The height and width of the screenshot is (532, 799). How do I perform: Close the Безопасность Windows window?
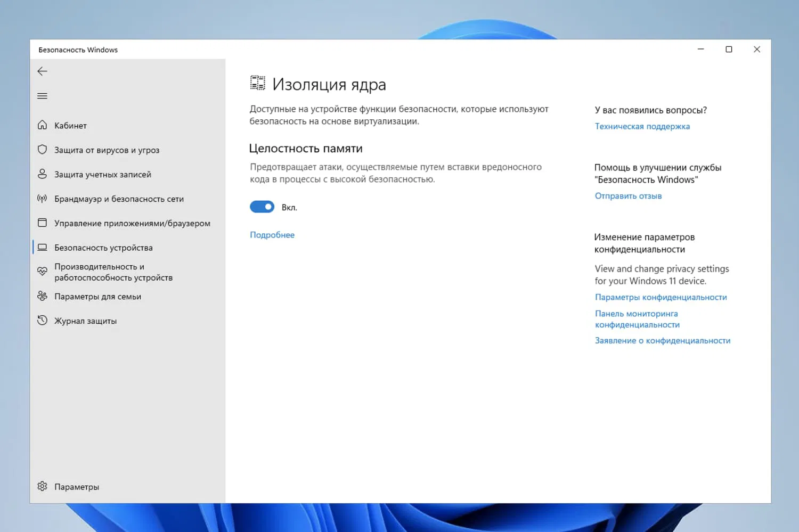[757, 49]
